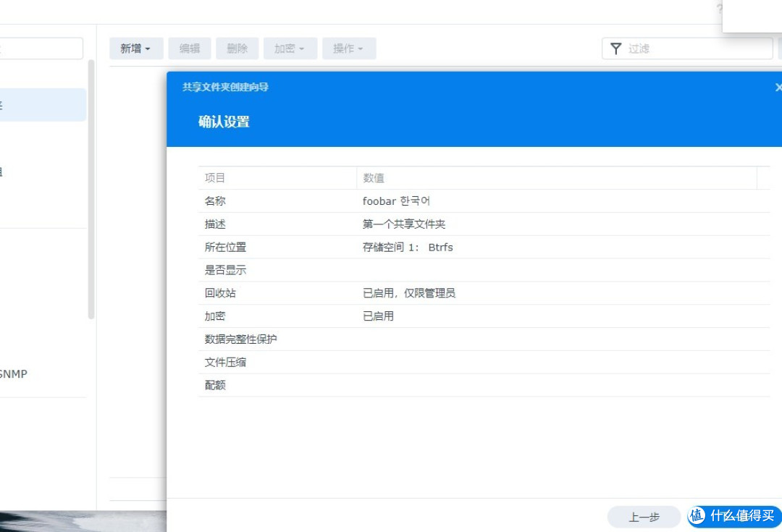782x532 pixels.
Task: Click the 编辑 (Edit) toolbar button
Action: point(188,48)
